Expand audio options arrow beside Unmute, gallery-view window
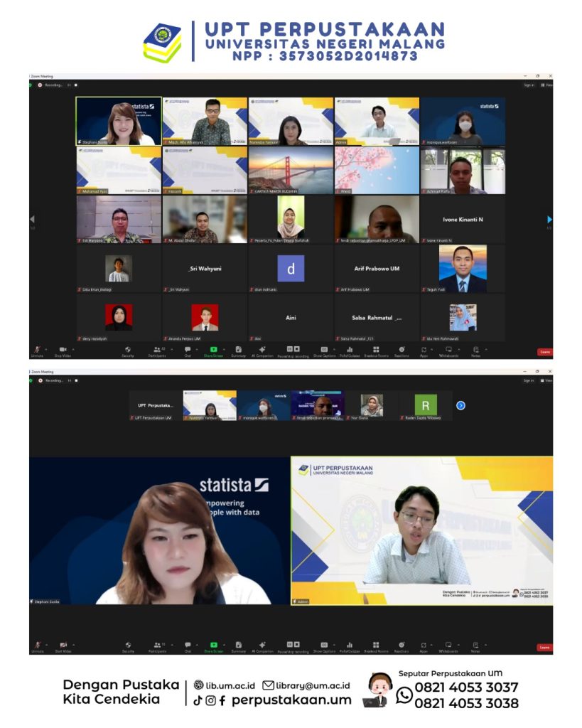The width and height of the screenshot is (582, 728). pyautogui.click(x=46, y=349)
